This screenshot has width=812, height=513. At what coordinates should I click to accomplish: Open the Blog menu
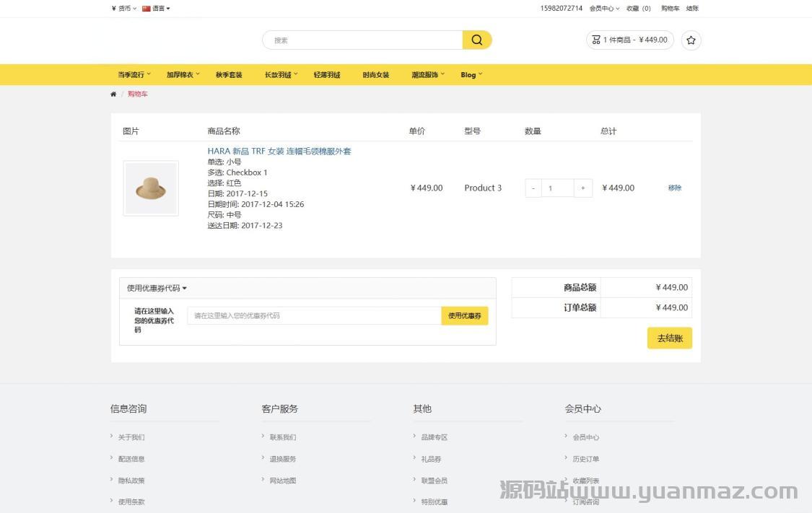(x=471, y=74)
